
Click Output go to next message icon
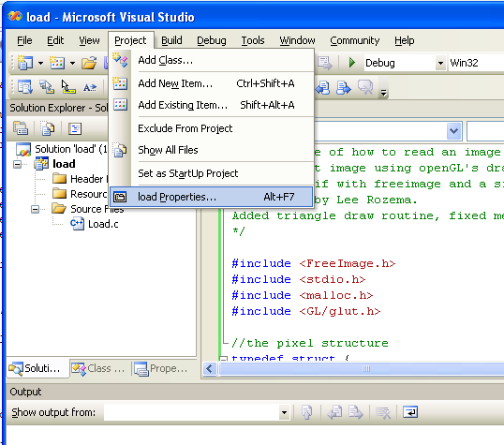click(356, 412)
